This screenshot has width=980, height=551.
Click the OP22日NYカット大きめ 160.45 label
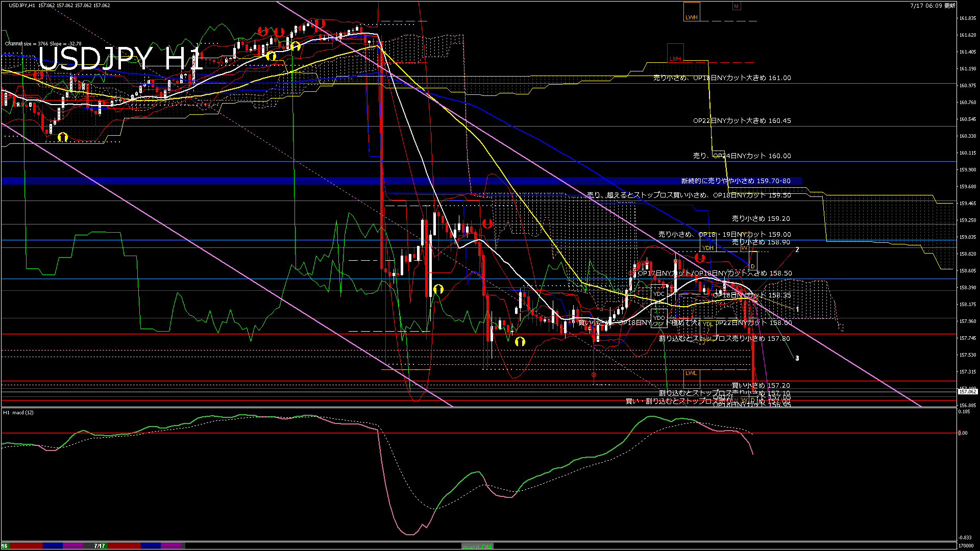click(x=742, y=121)
